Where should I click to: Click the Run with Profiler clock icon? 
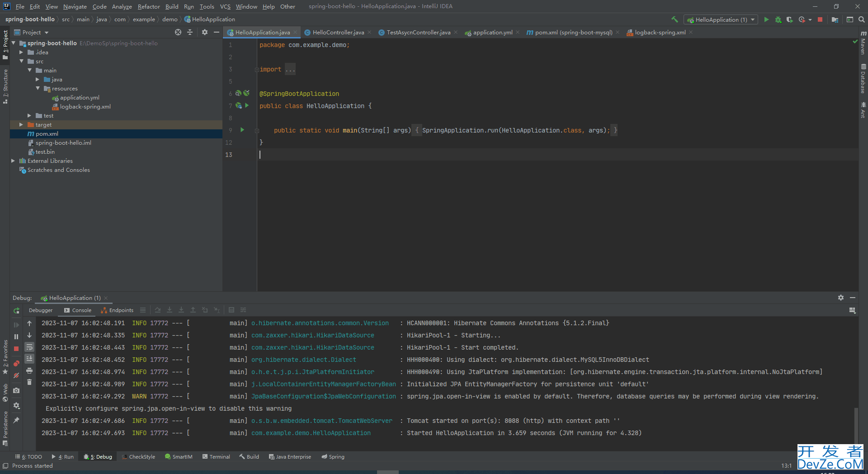click(x=802, y=19)
